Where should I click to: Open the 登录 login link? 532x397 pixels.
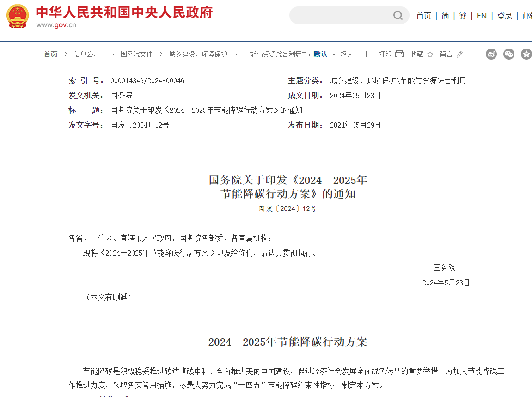coord(505,16)
